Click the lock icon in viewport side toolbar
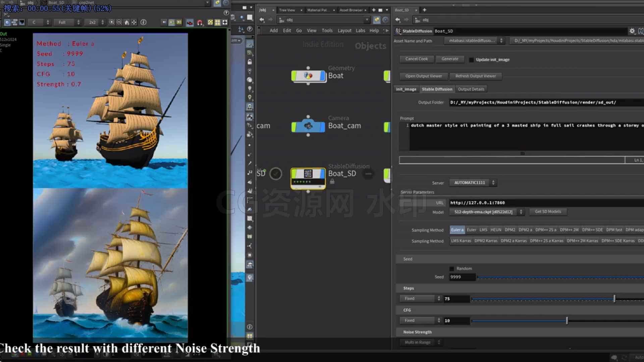This screenshot has height=362, width=644. coord(250,62)
